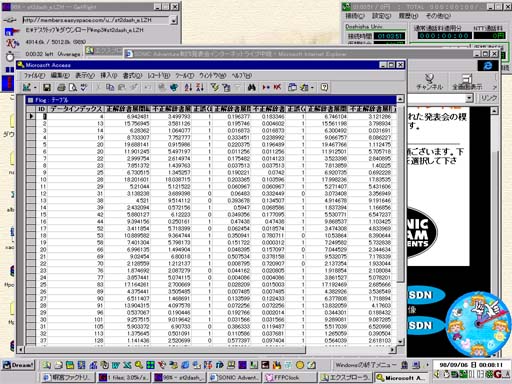Click the Find binoculars icon
Screen dimensions: 512x384
click(252, 87)
